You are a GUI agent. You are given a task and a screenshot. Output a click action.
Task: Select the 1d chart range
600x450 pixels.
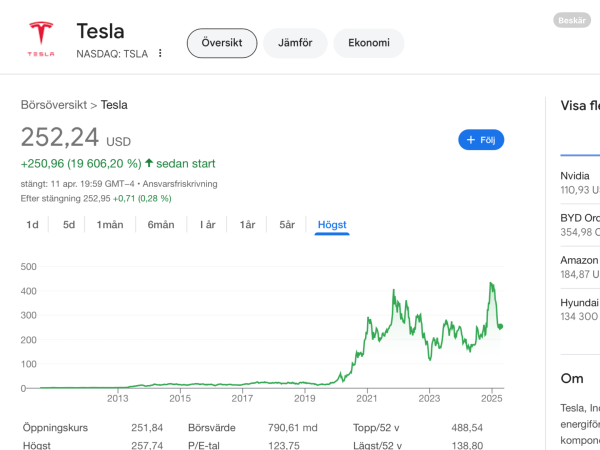pyautogui.click(x=32, y=225)
